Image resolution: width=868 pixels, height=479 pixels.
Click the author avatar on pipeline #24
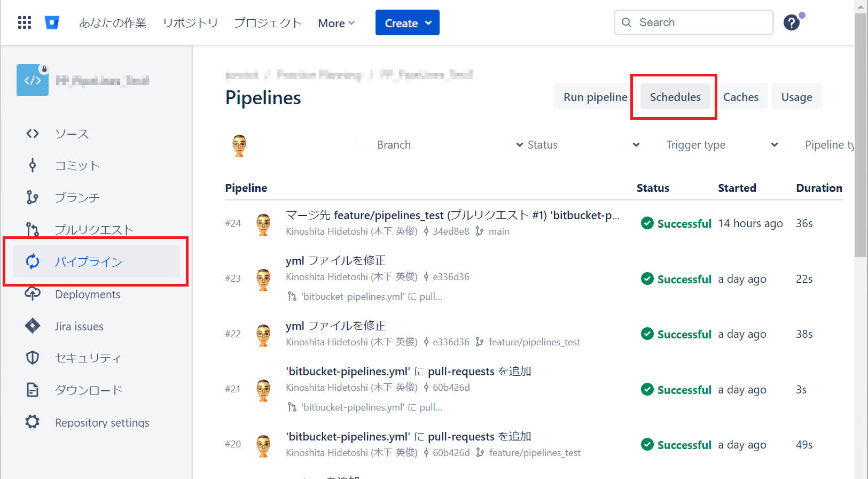pos(263,224)
